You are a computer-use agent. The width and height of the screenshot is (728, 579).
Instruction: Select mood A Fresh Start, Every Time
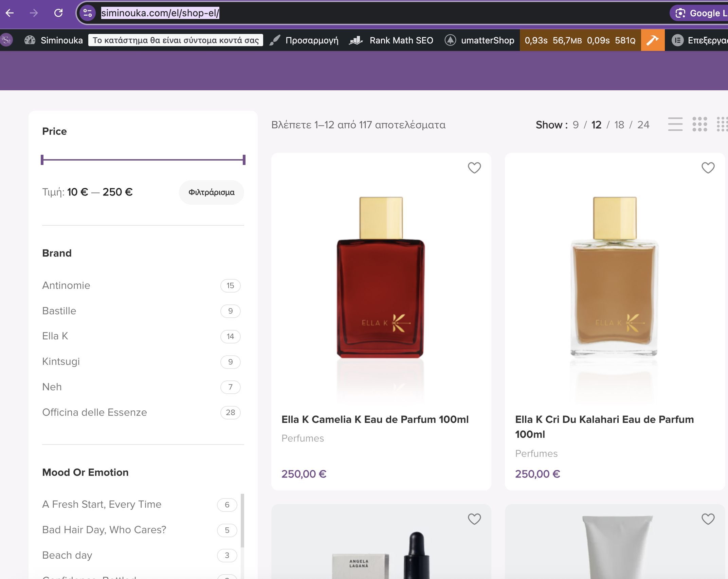pos(102,504)
